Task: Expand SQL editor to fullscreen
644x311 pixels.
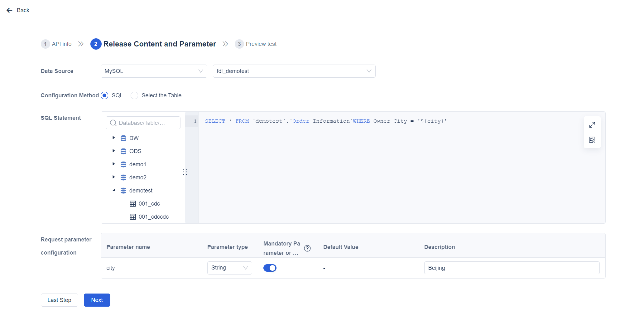Action: (592, 125)
